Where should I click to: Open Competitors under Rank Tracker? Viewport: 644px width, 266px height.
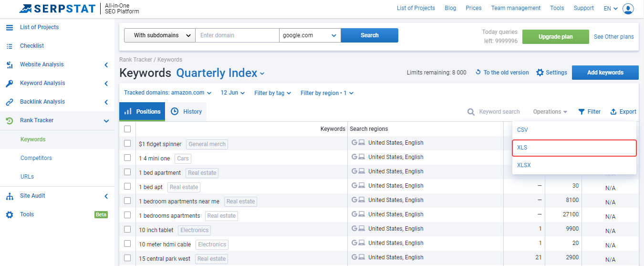coord(36,158)
